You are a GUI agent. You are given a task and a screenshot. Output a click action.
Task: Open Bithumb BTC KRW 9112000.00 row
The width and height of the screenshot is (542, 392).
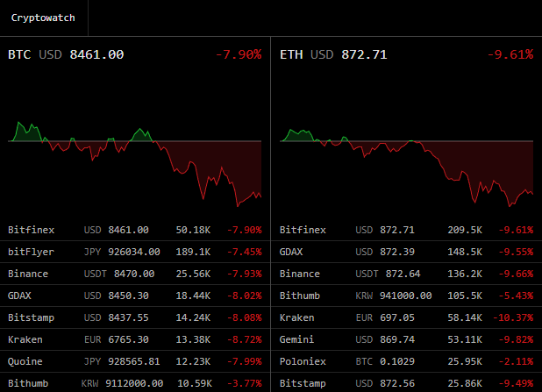[135, 382]
